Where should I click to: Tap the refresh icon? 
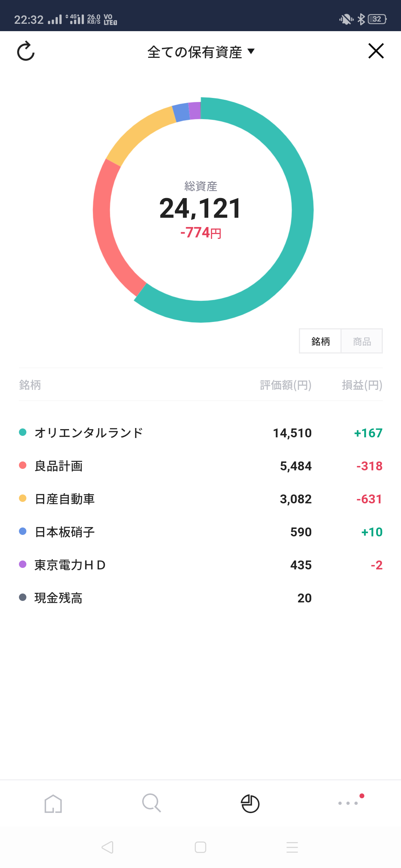point(26,51)
